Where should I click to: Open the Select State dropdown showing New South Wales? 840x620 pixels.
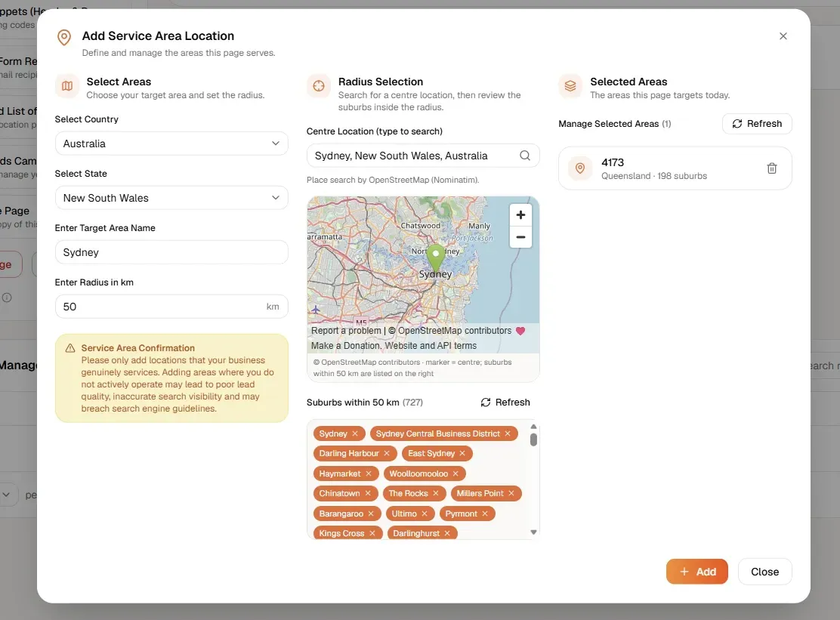tap(171, 198)
